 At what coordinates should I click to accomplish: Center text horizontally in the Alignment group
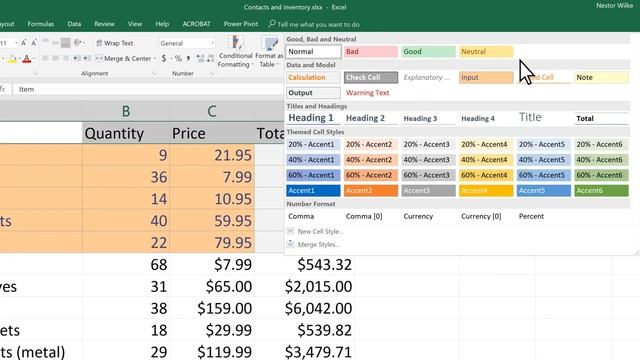tap(55, 58)
